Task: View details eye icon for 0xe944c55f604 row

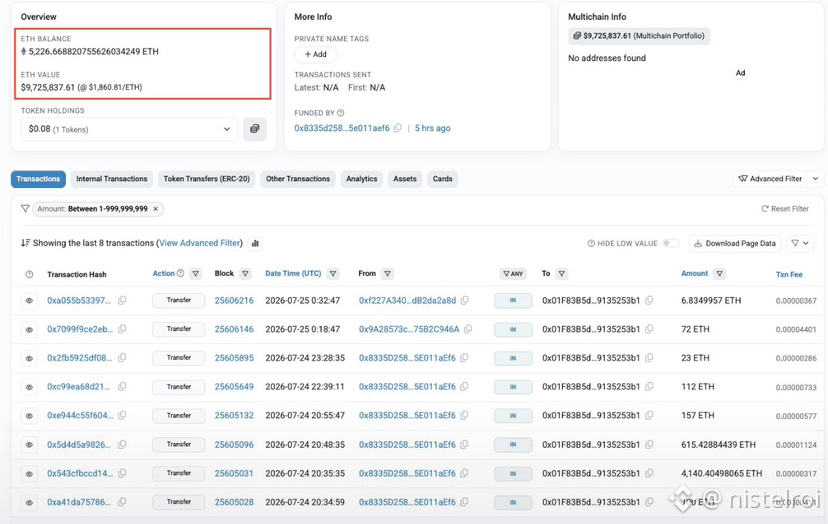Action: 30,416
